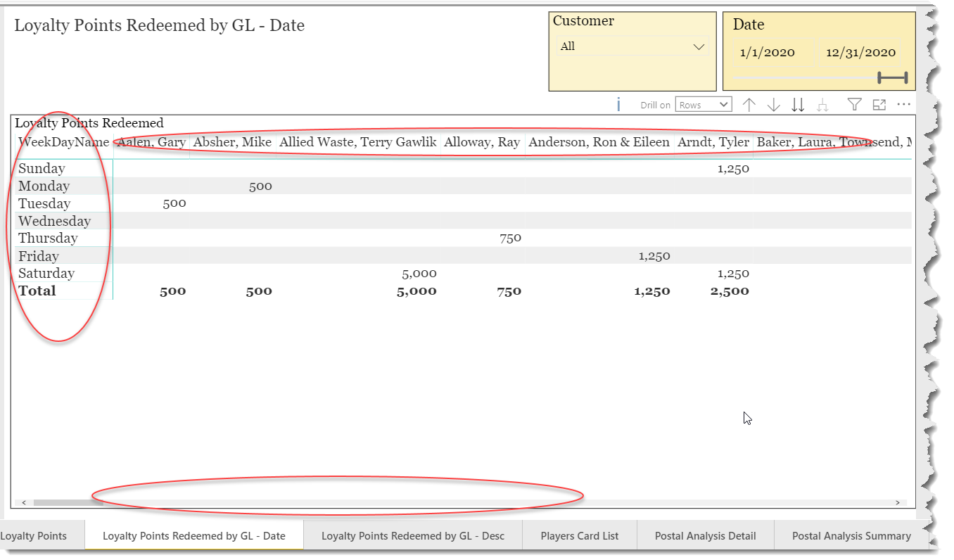Click the 750 value in Thursday row
The height and width of the screenshot is (560, 954).
510,238
